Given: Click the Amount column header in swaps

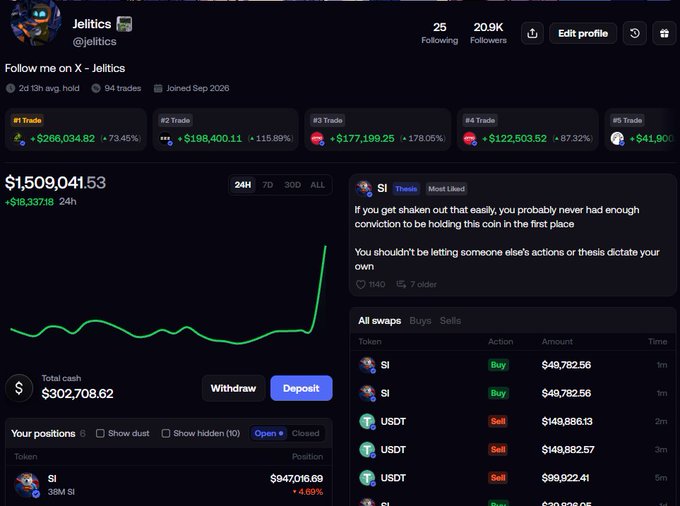Looking at the screenshot, I should point(557,342).
